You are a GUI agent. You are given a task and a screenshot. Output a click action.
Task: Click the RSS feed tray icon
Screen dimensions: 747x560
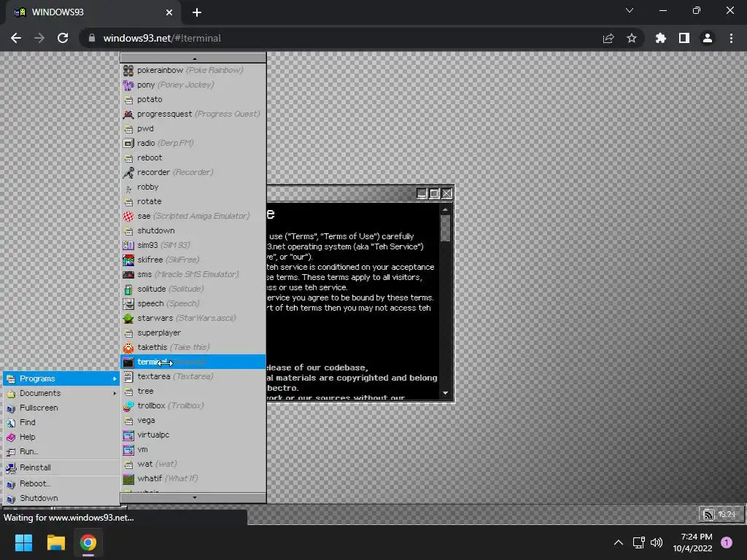(709, 514)
